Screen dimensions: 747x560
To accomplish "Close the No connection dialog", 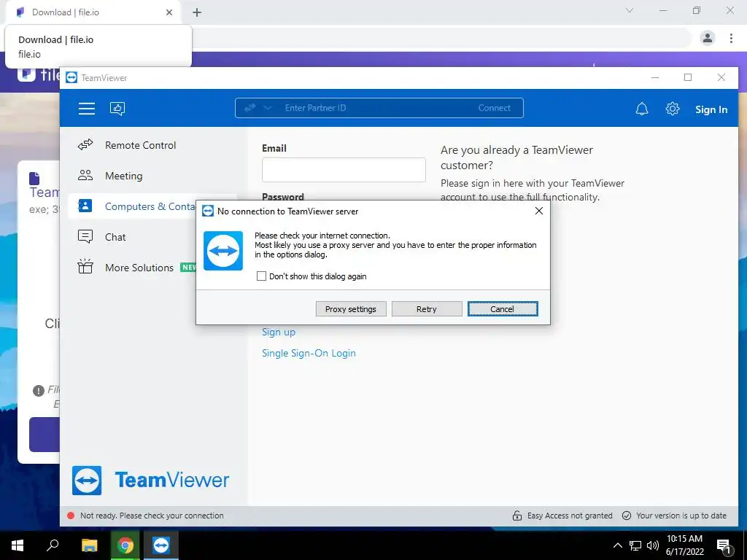I will click(539, 211).
